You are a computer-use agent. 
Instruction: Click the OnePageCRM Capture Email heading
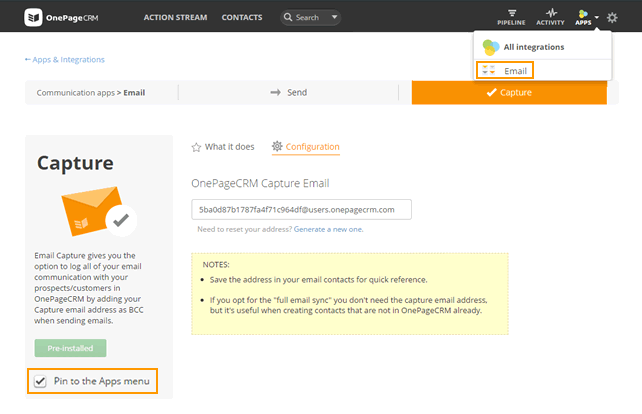pyautogui.click(x=260, y=183)
